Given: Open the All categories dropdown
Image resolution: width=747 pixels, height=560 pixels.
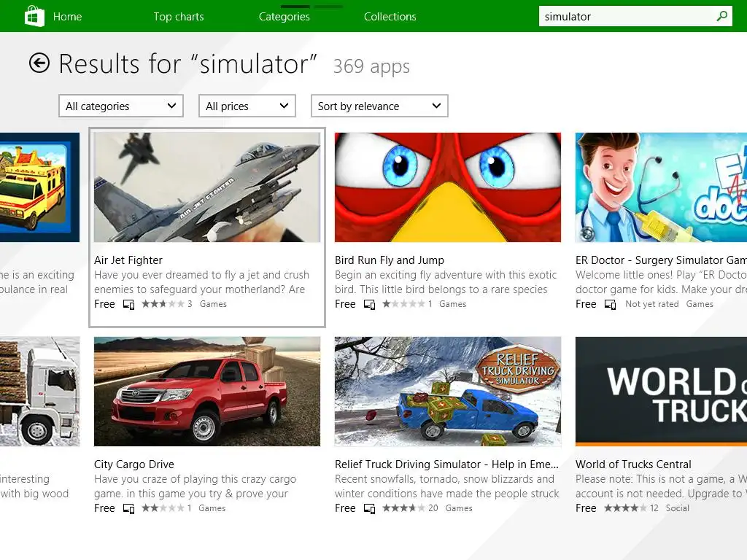Looking at the screenshot, I should click(x=121, y=106).
